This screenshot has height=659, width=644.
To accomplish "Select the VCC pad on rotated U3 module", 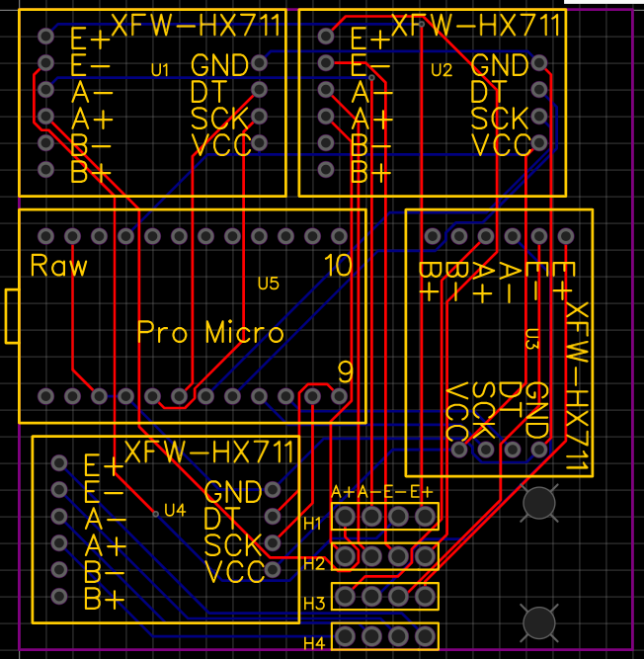I will tap(459, 450).
